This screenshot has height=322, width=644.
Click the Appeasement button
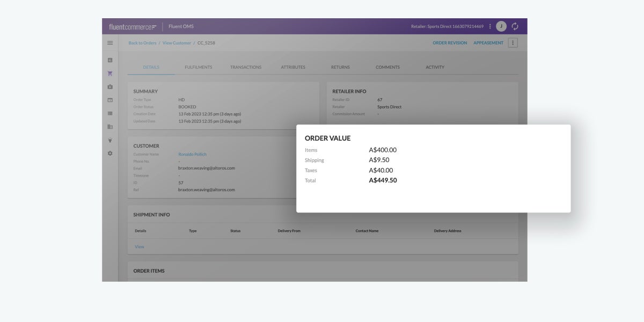pyautogui.click(x=488, y=43)
